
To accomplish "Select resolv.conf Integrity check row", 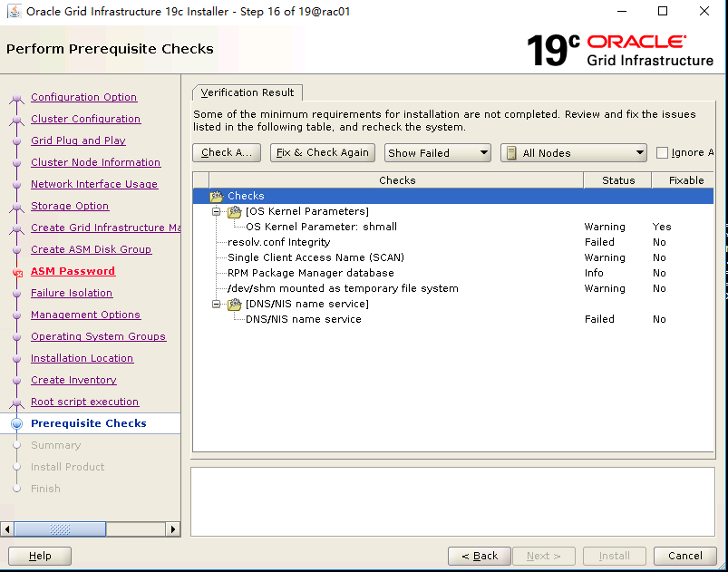I will pos(453,242).
